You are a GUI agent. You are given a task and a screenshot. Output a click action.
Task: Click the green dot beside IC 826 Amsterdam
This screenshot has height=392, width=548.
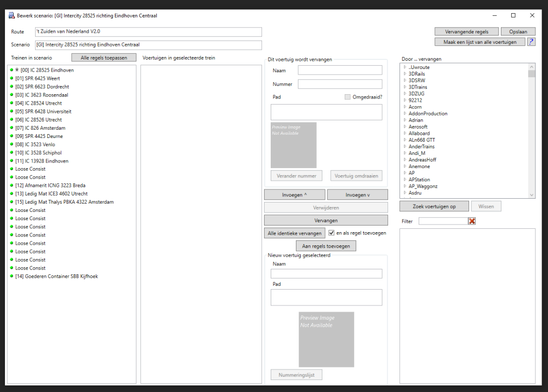tap(12, 128)
